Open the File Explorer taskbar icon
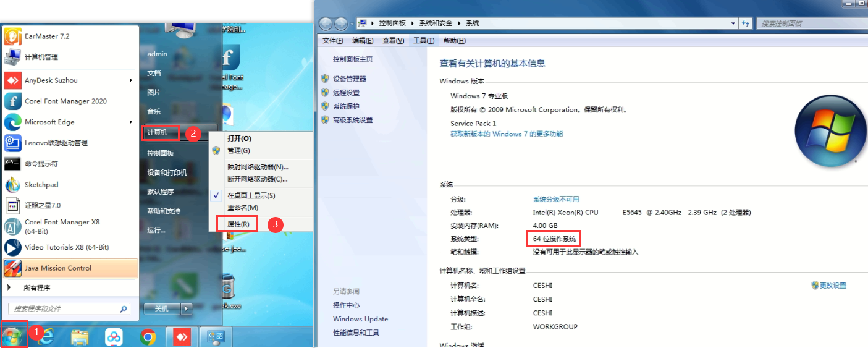Image resolution: width=868 pixels, height=348 pixels. coord(80,336)
